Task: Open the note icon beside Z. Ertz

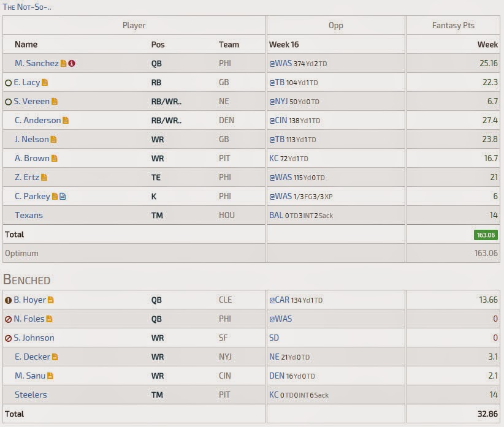Action: tap(44, 177)
